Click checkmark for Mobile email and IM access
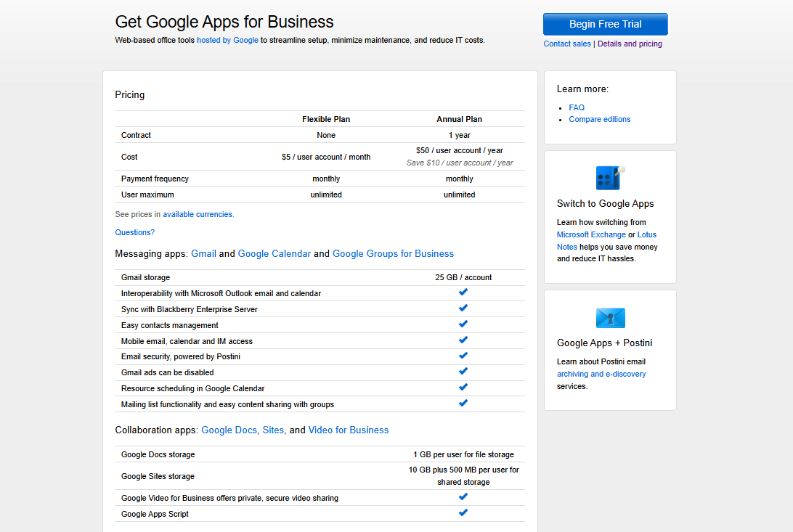The image size is (793, 532). (x=463, y=340)
